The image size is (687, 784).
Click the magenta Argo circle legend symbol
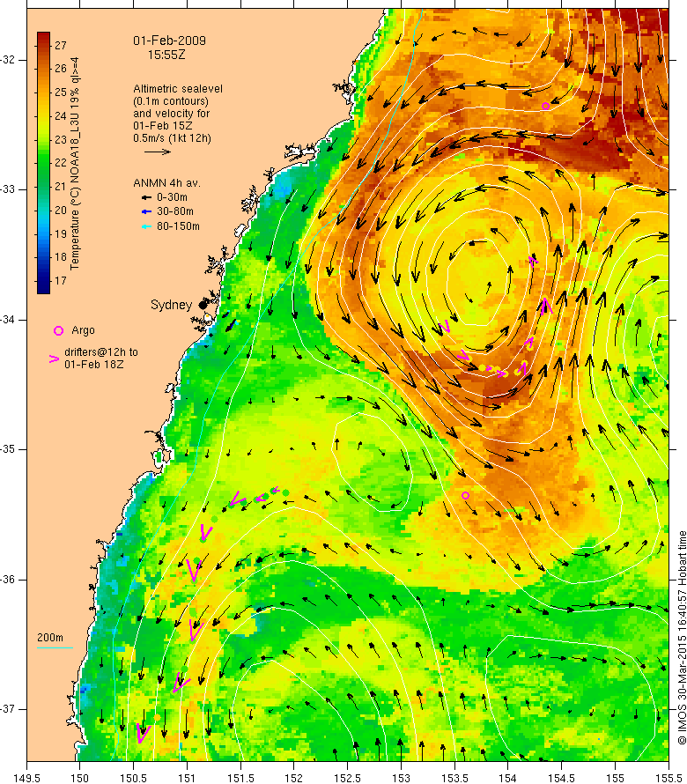click(58, 330)
